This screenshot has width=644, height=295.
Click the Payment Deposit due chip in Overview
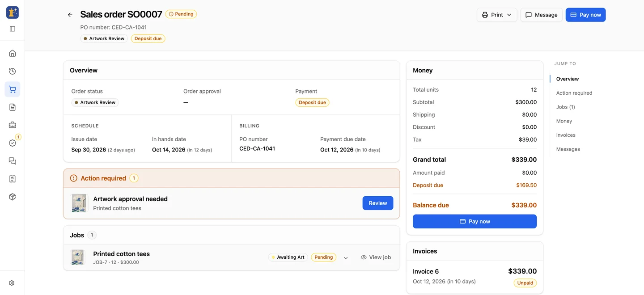(312, 102)
